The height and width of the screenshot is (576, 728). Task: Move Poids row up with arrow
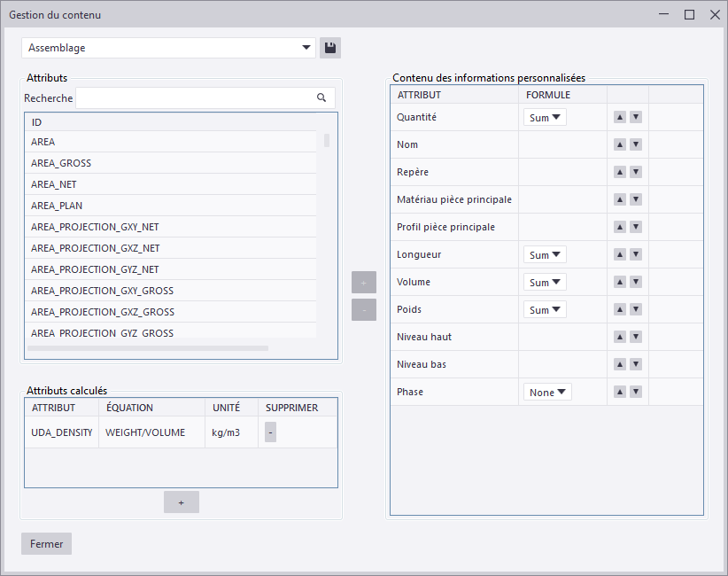click(x=620, y=309)
